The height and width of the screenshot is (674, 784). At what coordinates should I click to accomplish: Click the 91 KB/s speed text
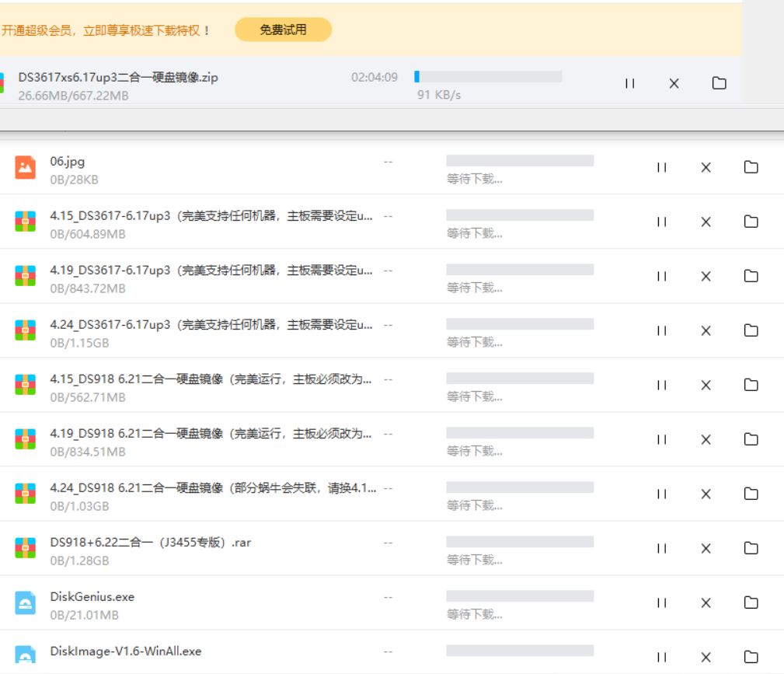point(439,95)
